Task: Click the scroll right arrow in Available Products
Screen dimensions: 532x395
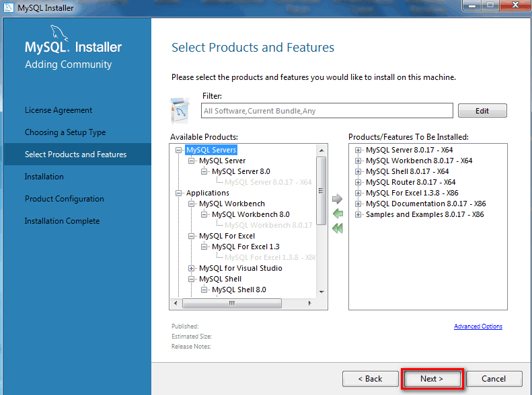Action: 309,303
